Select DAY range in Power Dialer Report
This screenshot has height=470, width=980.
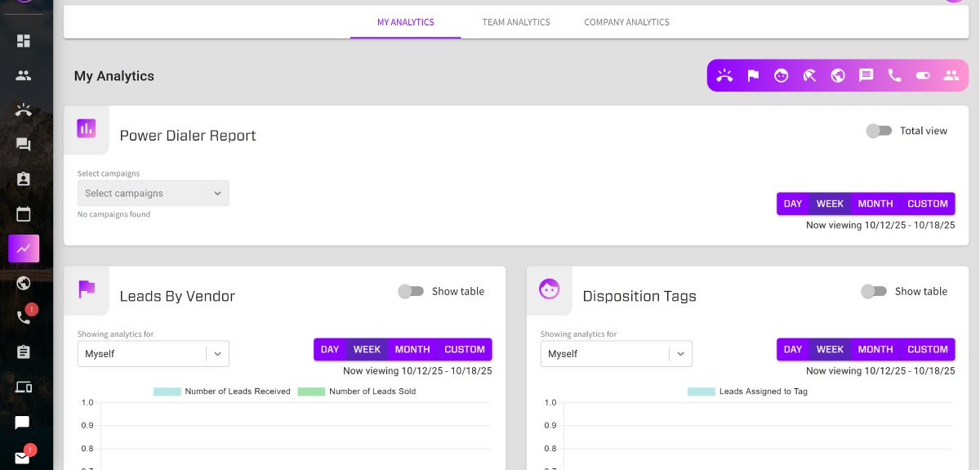point(793,204)
